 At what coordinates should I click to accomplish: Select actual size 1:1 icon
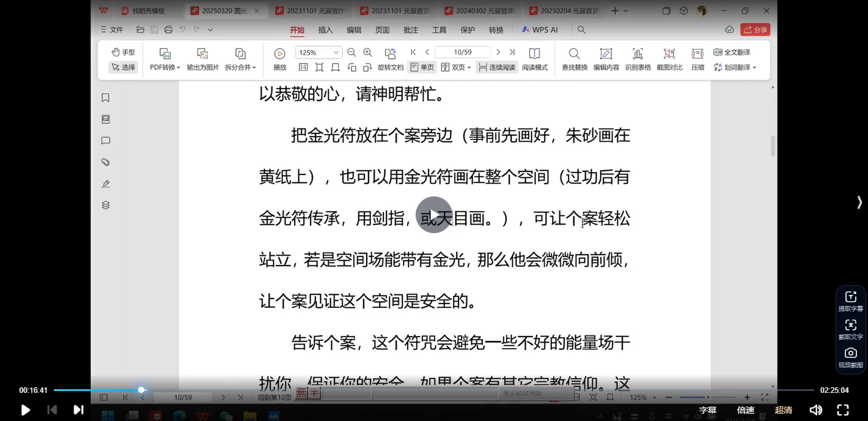tap(304, 67)
